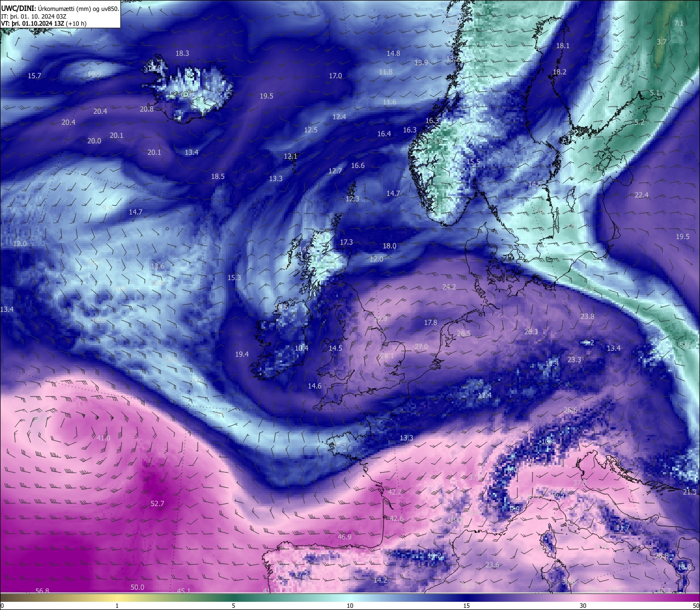Click the 23.6 map value
This screenshot has height=610, width=700.
point(492,565)
